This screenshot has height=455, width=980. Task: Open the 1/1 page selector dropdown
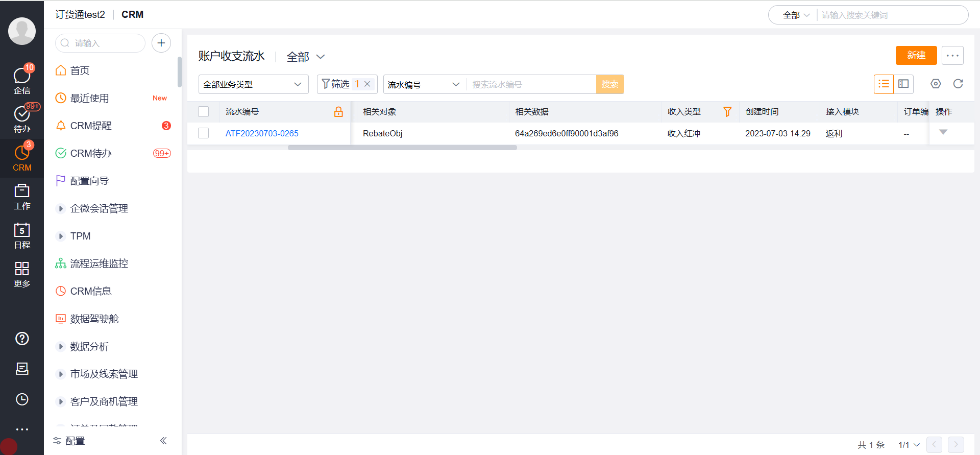click(x=909, y=445)
